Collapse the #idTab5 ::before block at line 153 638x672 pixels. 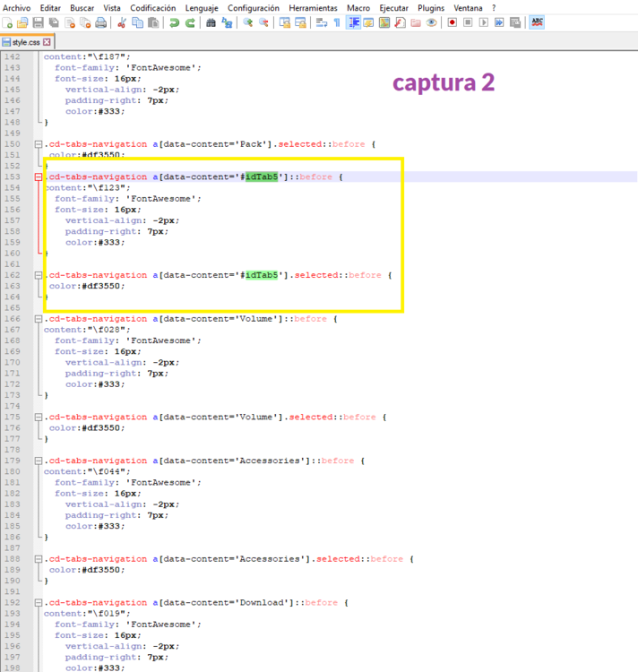[38, 177]
